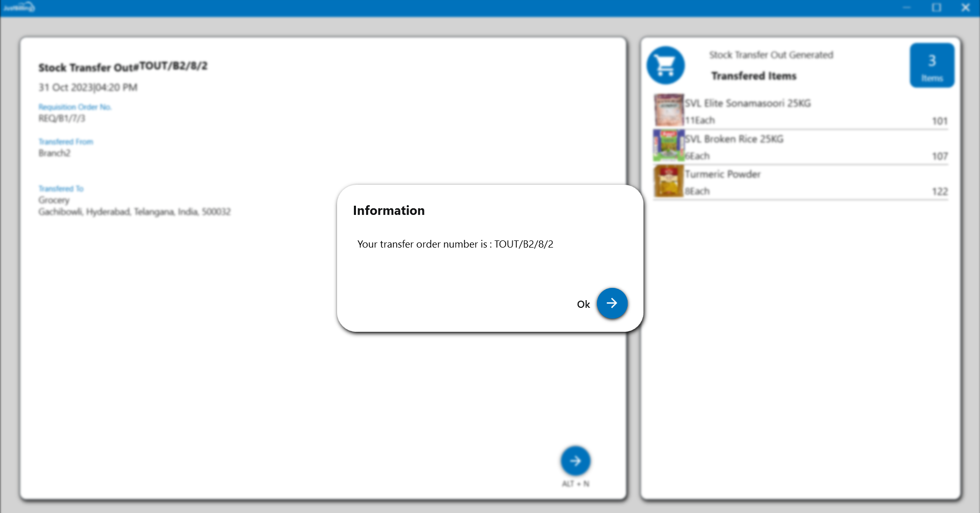
Task: Click the transfer order number message text
Action: (x=455, y=245)
